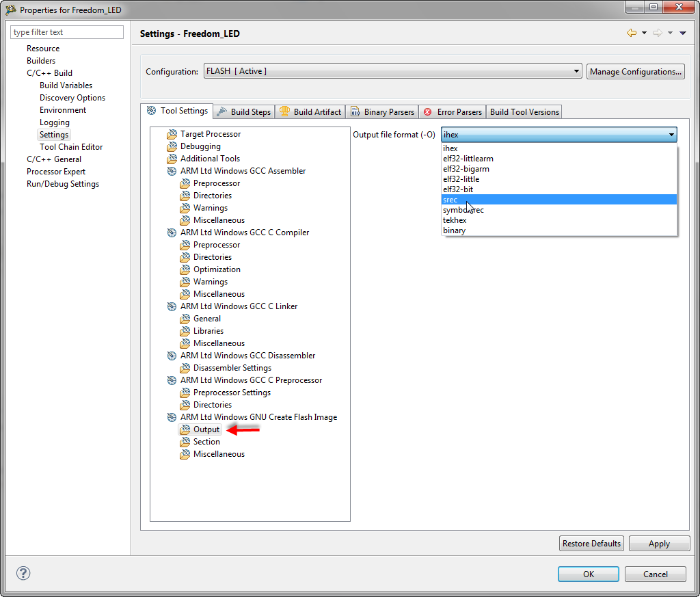Screen dimensions: 700x597
Task: Click the Optimization icon under GCC C Compiler
Action: pos(185,269)
